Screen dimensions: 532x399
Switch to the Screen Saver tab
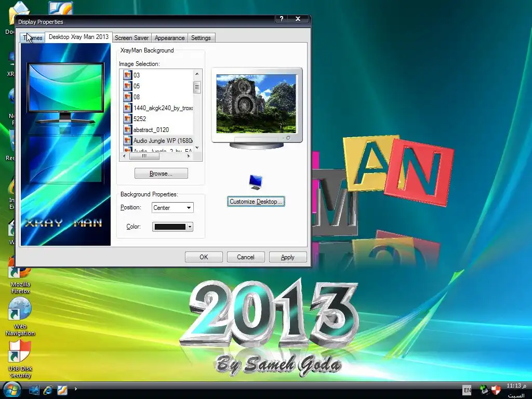(131, 37)
